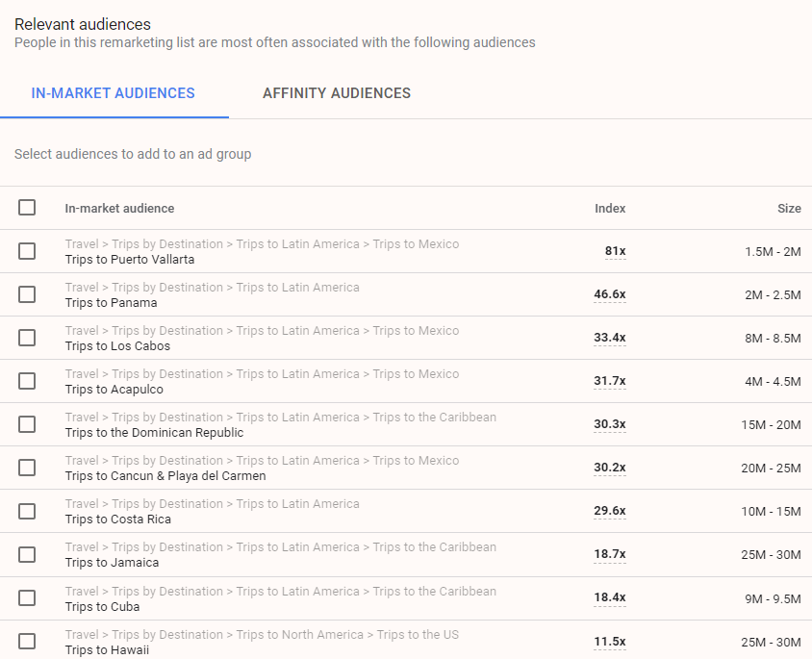This screenshot has height=659, width=812.
Task: Click the Size column header
Action: (789, 208)
